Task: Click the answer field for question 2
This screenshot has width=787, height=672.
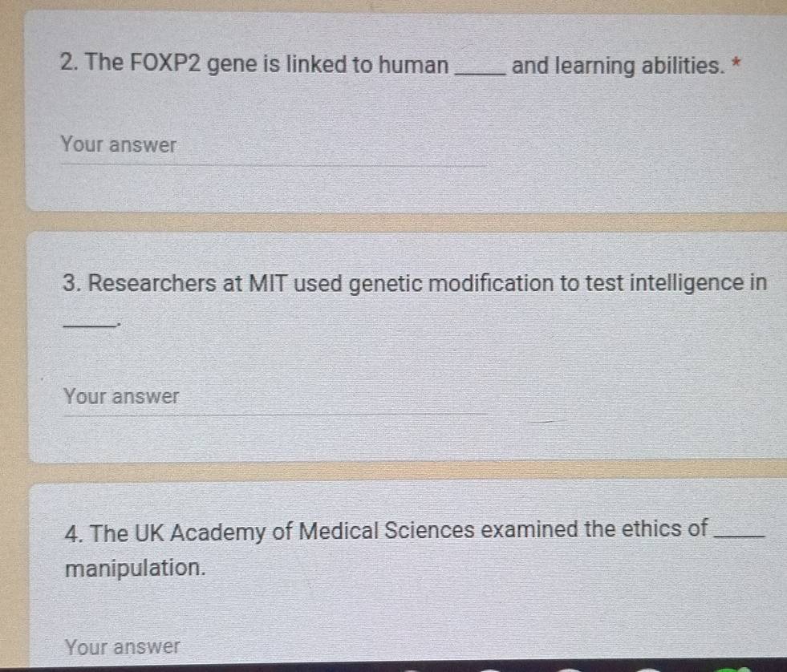Action: coord(273,148)
